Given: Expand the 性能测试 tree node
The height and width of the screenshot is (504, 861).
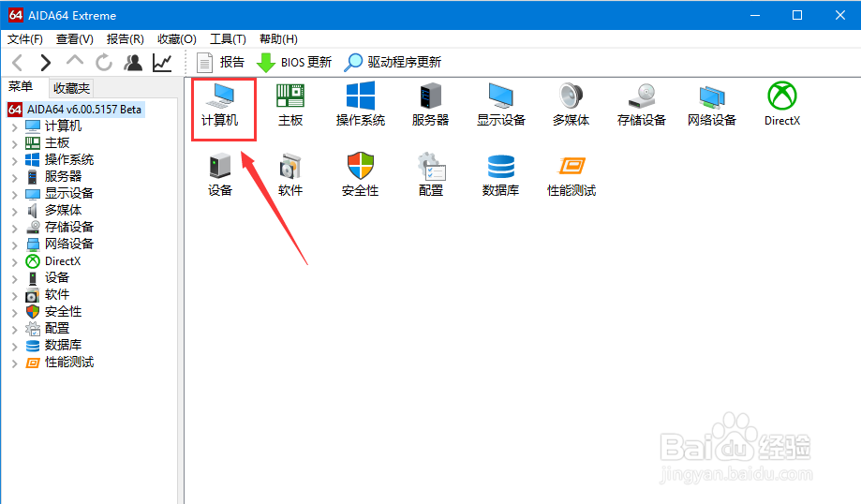Looking at the screenshot, I should click(x=14, y=363).
